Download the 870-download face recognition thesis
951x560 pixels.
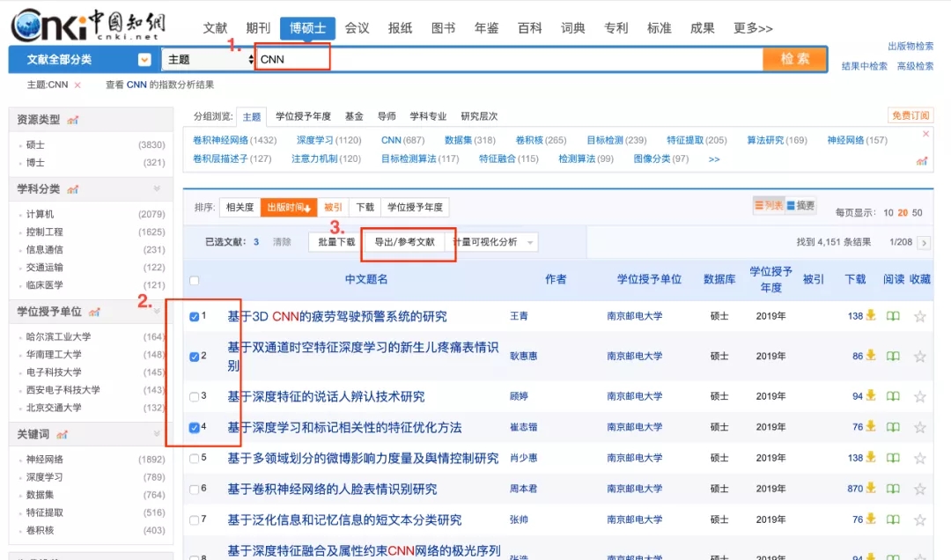[870, 489]
